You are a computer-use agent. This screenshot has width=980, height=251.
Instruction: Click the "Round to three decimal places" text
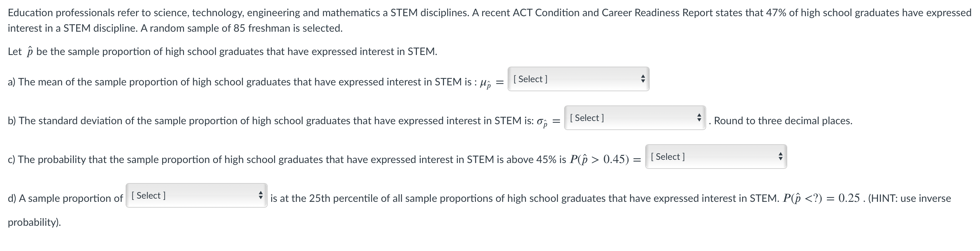783,121
